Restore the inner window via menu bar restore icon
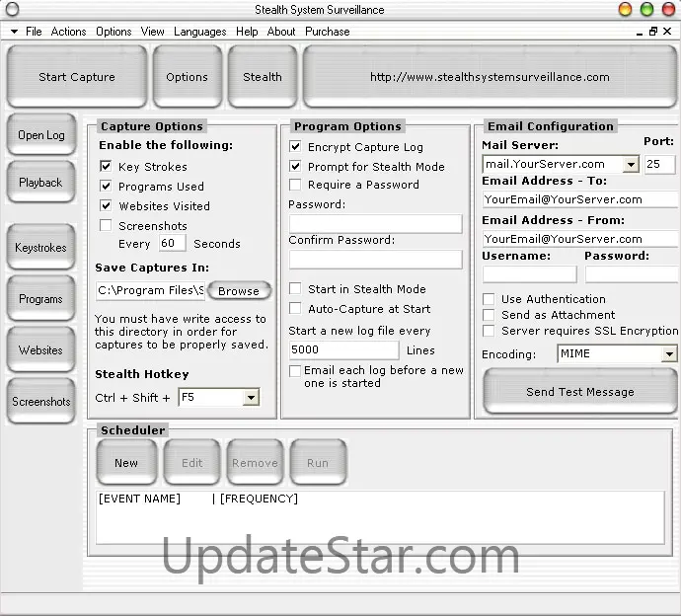Viewport: 681px width, 616px height. coord(652,32)
